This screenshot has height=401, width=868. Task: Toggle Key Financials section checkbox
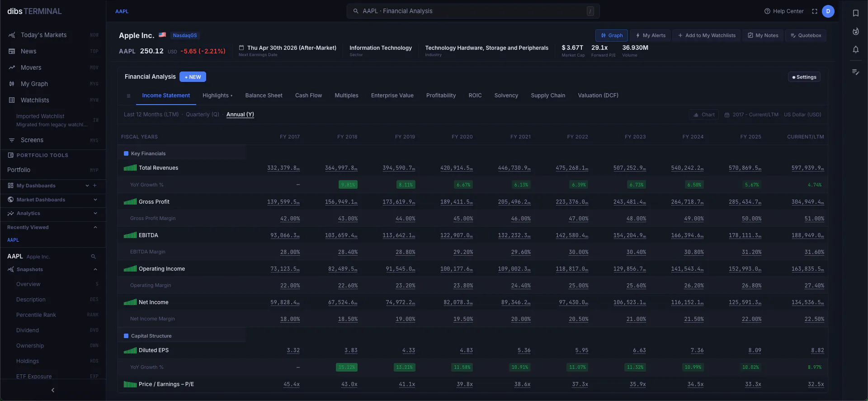126,153
